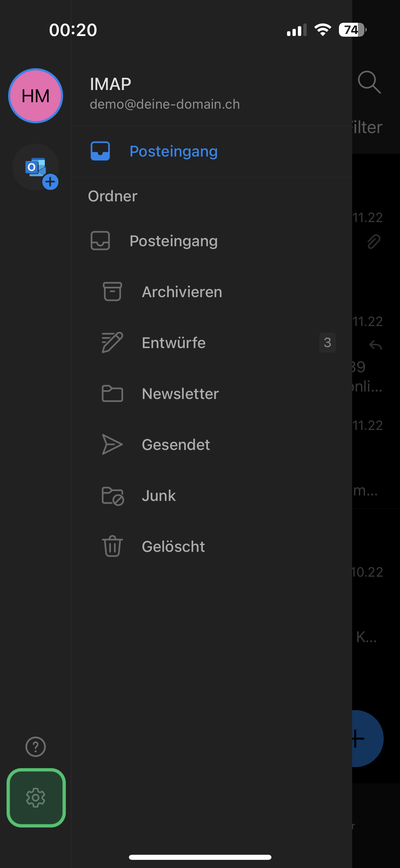Add account via Outlook plus icon
Screen dimensions: 400x868
click(36, 167)
